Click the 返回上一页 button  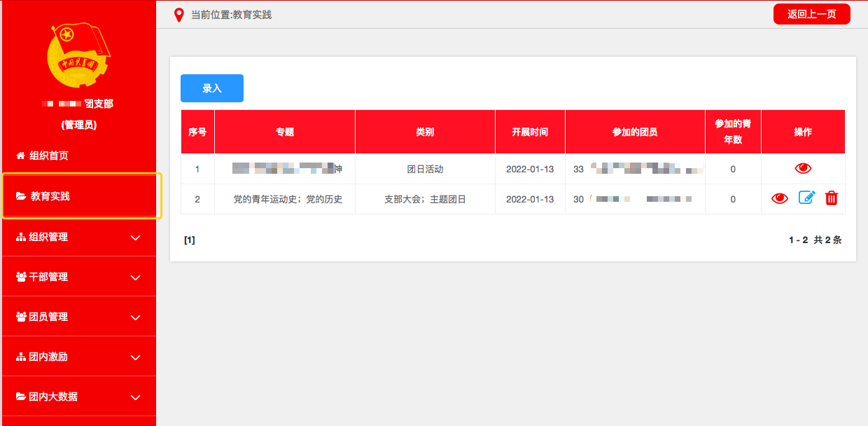point(812,14)
